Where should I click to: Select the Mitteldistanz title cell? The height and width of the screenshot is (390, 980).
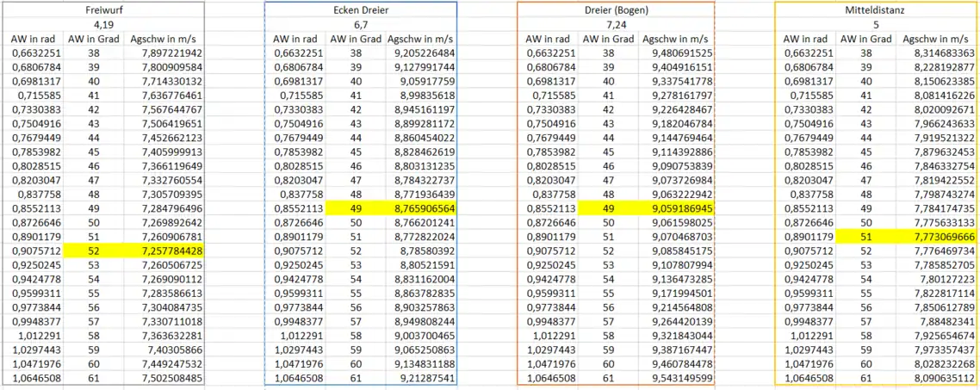[x=872, y=9]
